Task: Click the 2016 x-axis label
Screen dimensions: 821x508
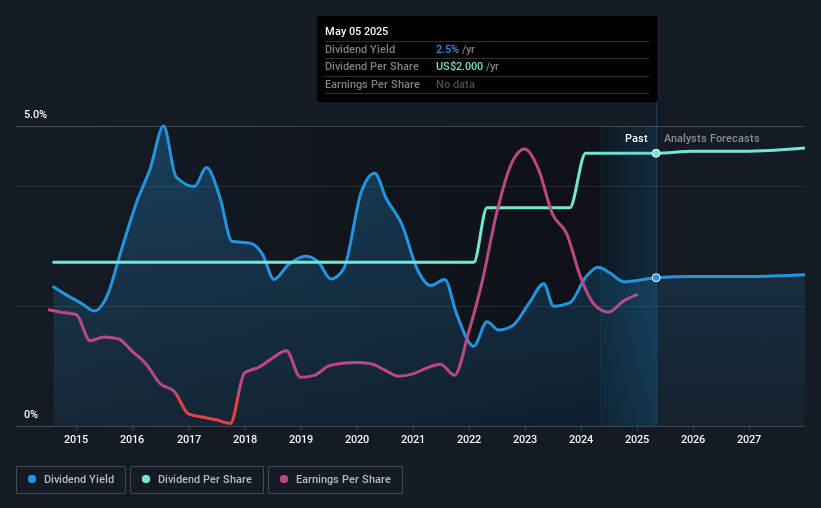Action: point(132,439)
